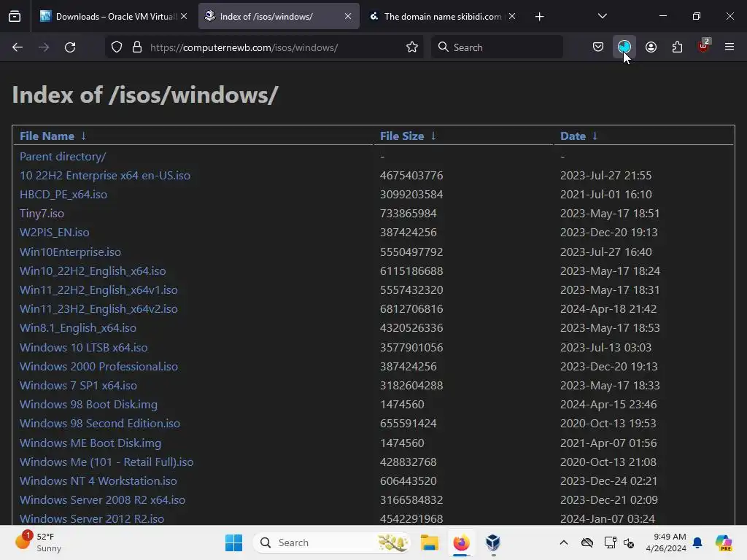Open Firefox from the taskbar
This screenshot has height=560, width=747.
coord(461,542)
